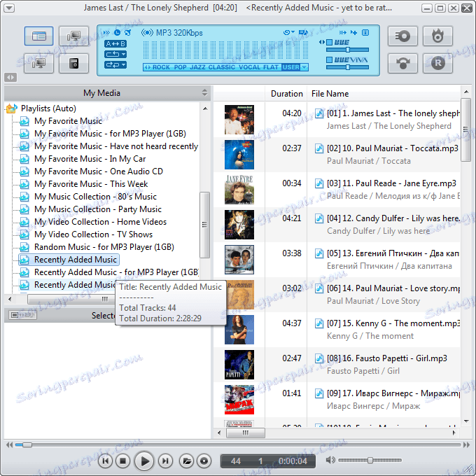Open the CD burning flame button
The image size is (476, 476).
coord(437,36)
